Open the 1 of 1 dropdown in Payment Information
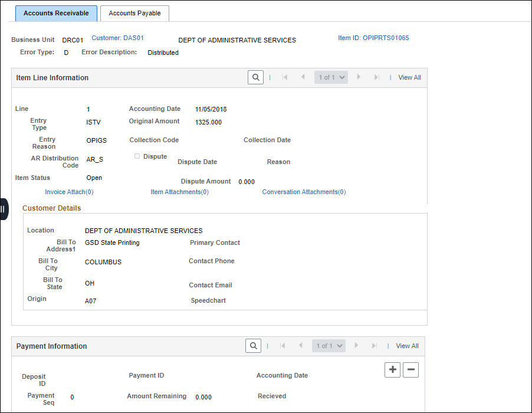This screenshot has width=532, height=413. tap(329, 346)
